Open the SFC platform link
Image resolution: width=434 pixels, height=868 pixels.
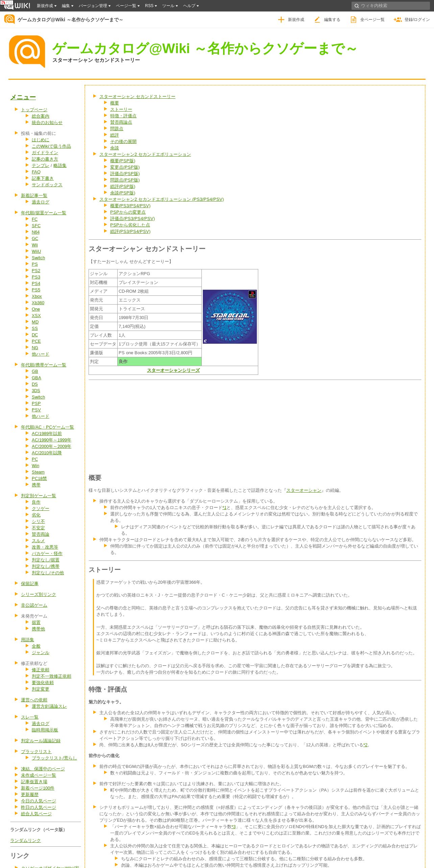click(x=36, y=226)
